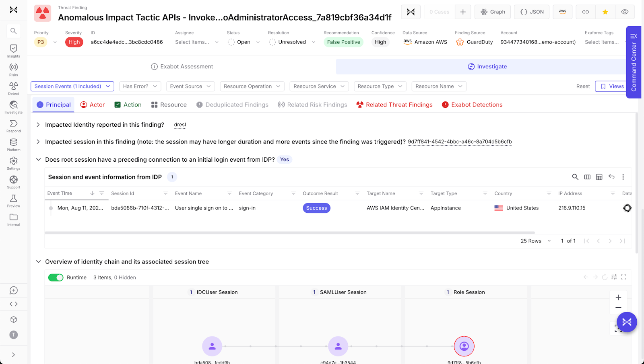
Task: Open the Views button
Action: point(612,86)
